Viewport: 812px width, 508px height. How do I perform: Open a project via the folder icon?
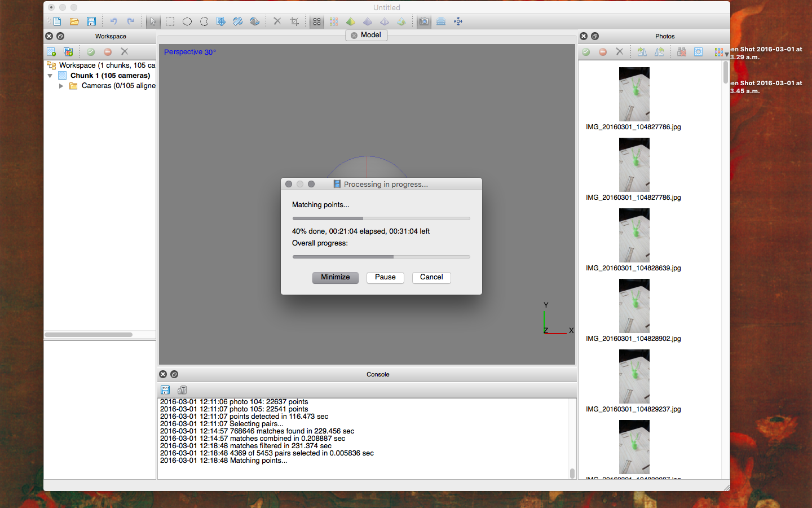74,21
